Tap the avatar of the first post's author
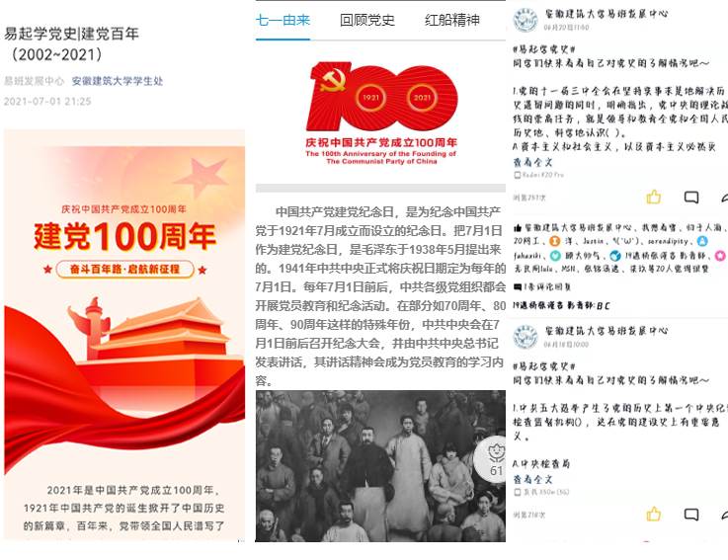The height and width of the screenshot is (560, 728). 526,20
